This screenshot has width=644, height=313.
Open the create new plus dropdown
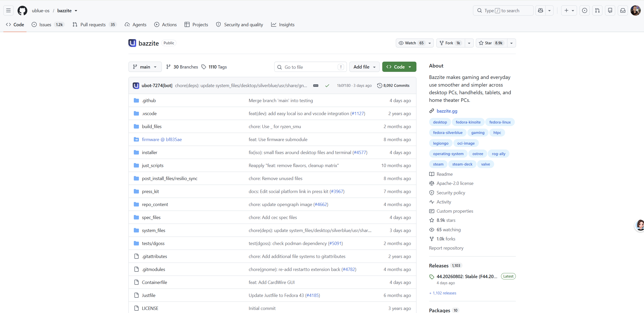coord(569,10)
